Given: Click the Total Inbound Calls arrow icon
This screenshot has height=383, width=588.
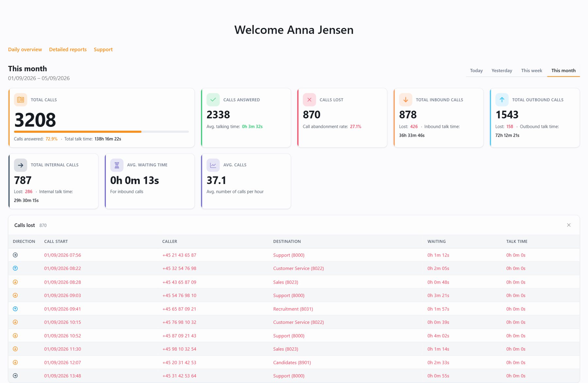Looking at the screenshot, I should coord(405,100).
